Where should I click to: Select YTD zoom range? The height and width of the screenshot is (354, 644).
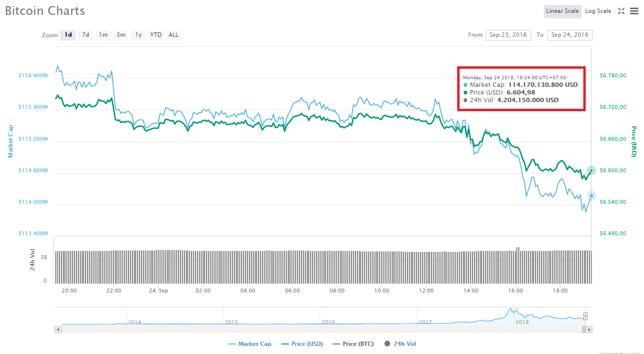point(156,35)
